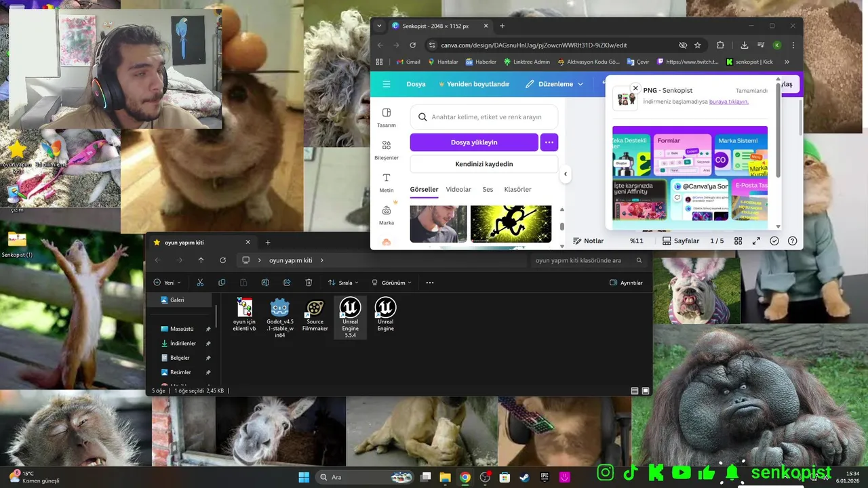Open Masaüstü in File Explorer sidebar
This screenshot has width=868, height=488.
[181, 329]
